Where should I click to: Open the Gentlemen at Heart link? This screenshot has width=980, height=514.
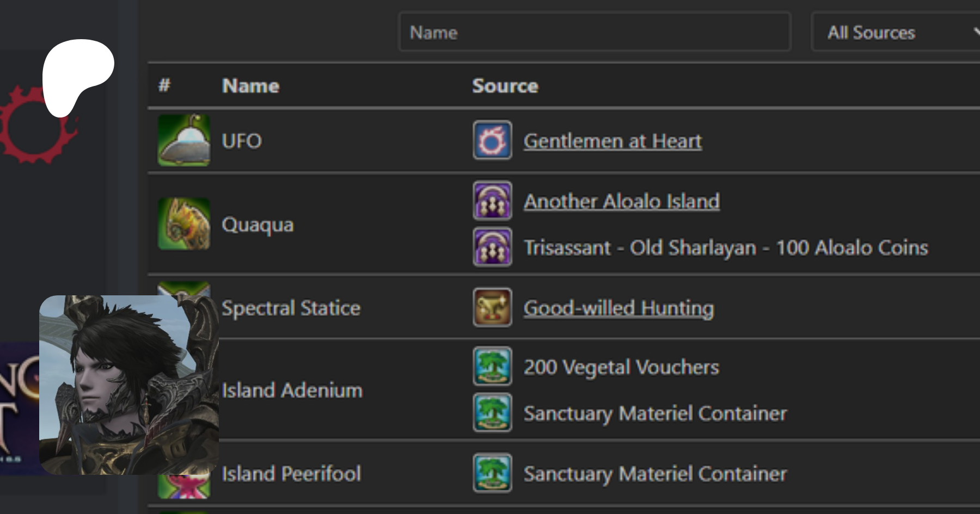(612, 141)
